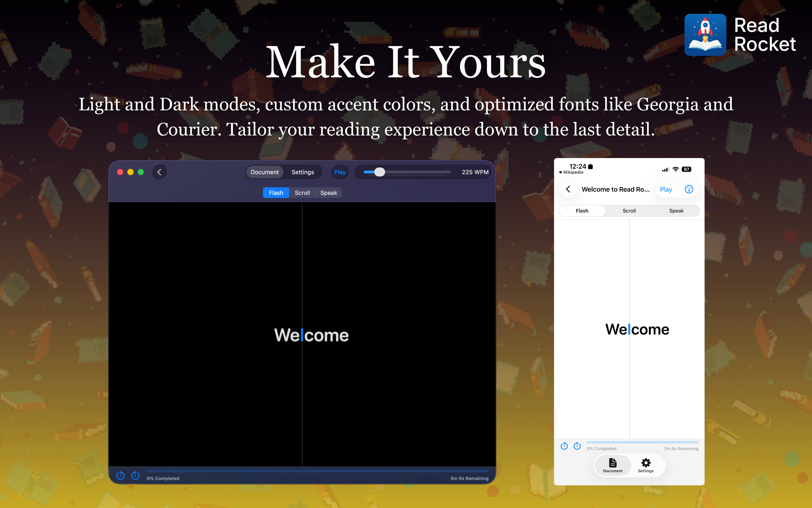Tap the phone reading progress bar
The height and width of the screenshot is (508, 812).
pos(643,442)
